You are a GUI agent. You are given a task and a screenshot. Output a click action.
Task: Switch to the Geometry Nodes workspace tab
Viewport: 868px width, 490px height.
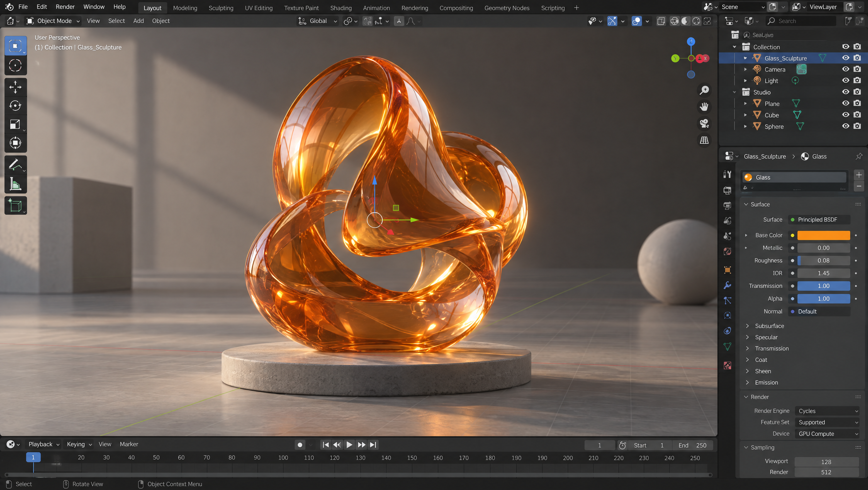tap(507, 8)
